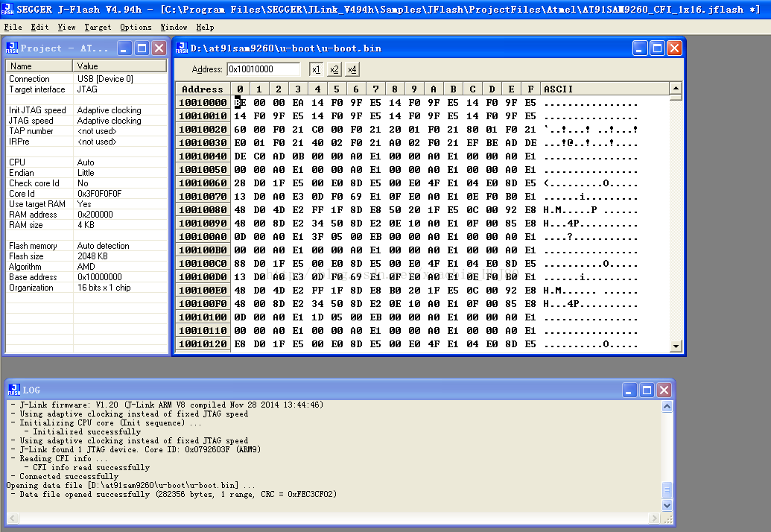The height and width of the screenshot is (532, 771).
Task: Set display width to x2 bytes
Action: (334, 69)
